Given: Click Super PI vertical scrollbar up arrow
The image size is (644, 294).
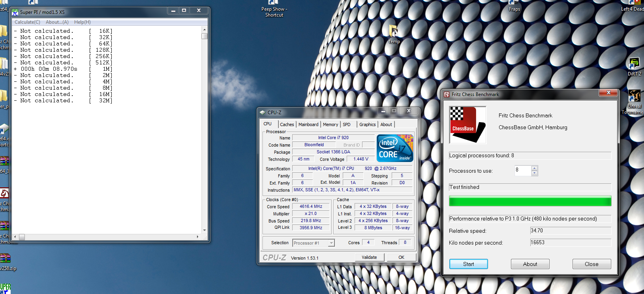Looking at the screenshot, I should pyautogui.click(x=205, y=30).
